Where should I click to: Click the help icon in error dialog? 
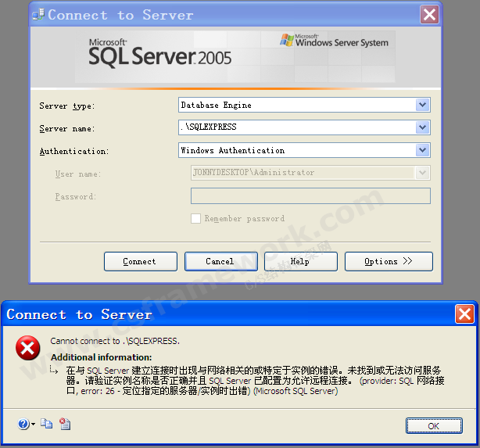[x=24, y=424]
